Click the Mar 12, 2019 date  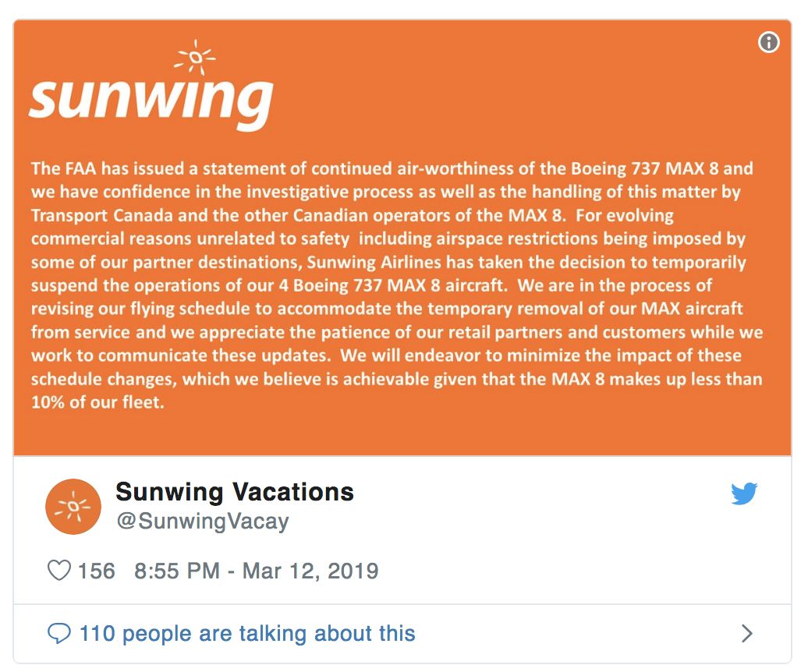(x=310, y=571)
